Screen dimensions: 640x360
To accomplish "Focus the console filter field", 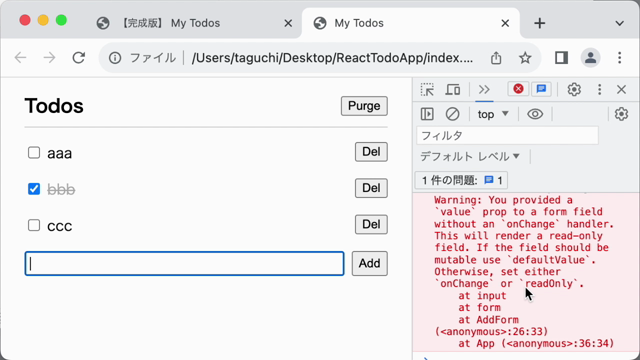I will click(507, 136).
